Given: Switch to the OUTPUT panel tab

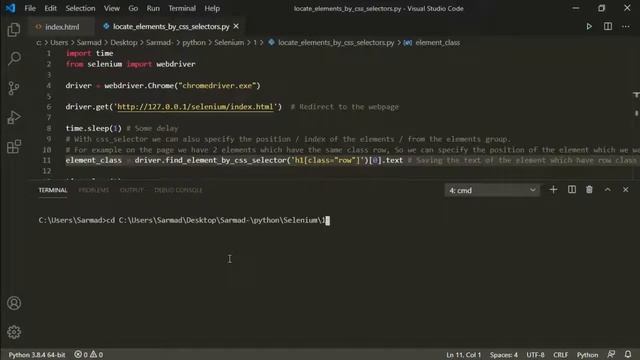Looking at the screenshot, I should pyautogui.click(x=131, y=190).
